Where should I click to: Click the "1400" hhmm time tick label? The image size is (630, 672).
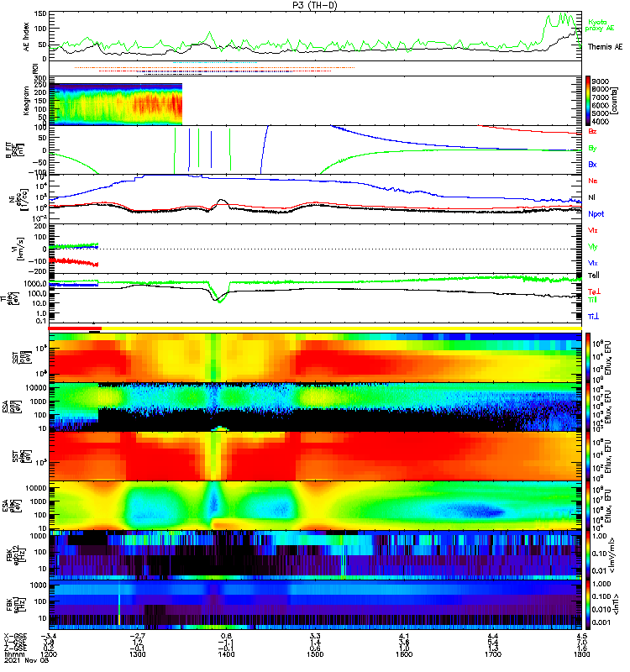coord(226,654)
